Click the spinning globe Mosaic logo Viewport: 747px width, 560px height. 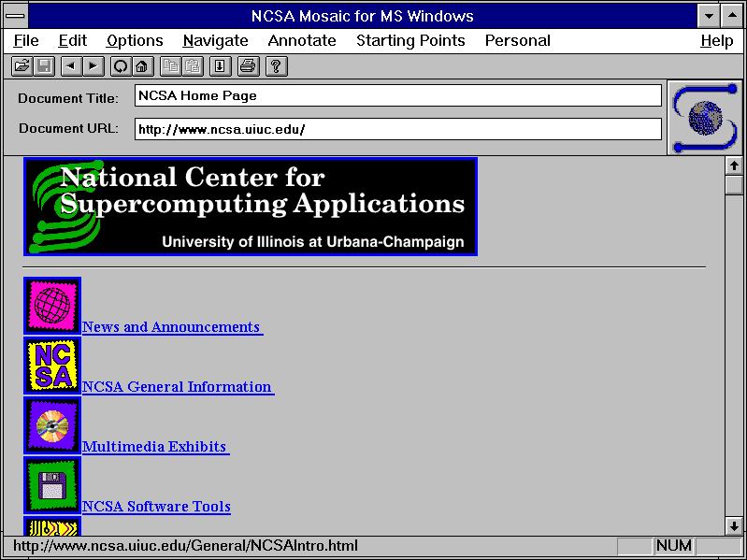pos(706,118)
